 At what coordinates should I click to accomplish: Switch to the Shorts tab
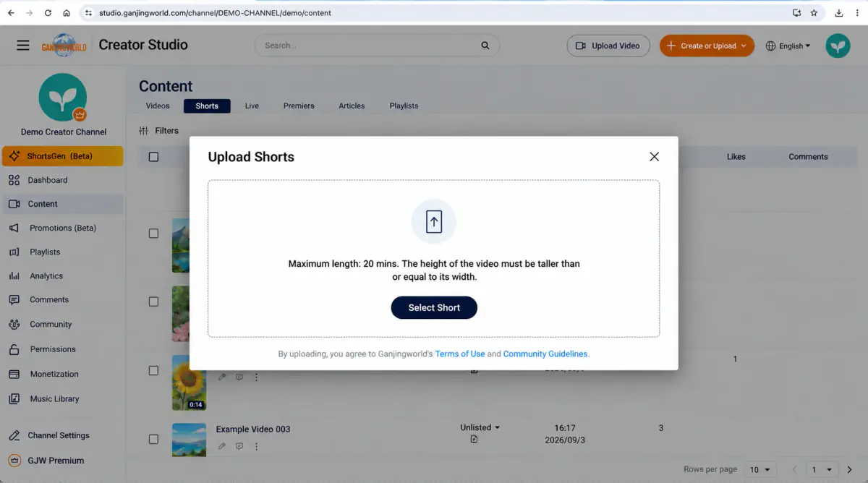click(207, 106)
